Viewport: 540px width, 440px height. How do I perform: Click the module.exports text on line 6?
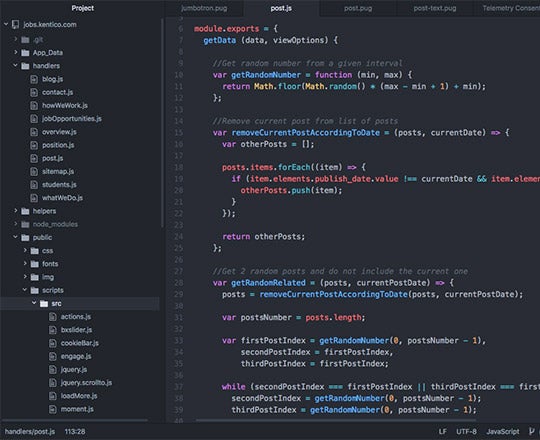pos(227,29)
